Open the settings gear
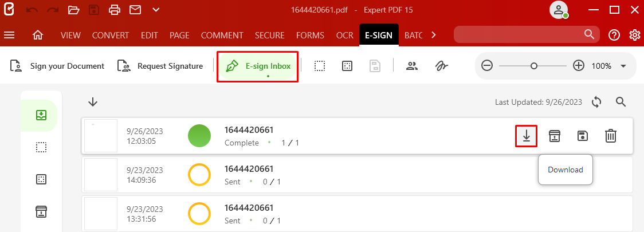Screen dimensions: 644x232 635,36
